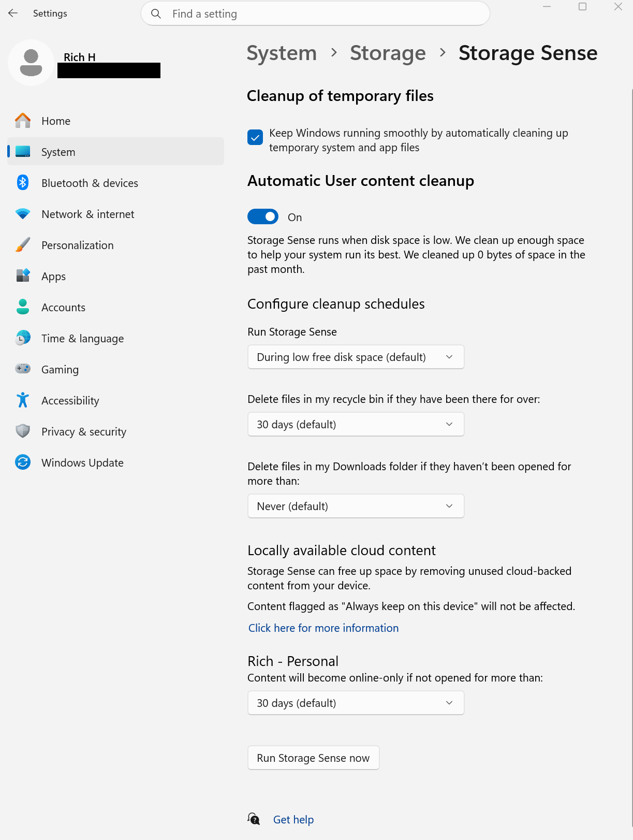Go to Storage breadcrumb
This screenshot has height=840, width=633.
click(x=388, y=53)
